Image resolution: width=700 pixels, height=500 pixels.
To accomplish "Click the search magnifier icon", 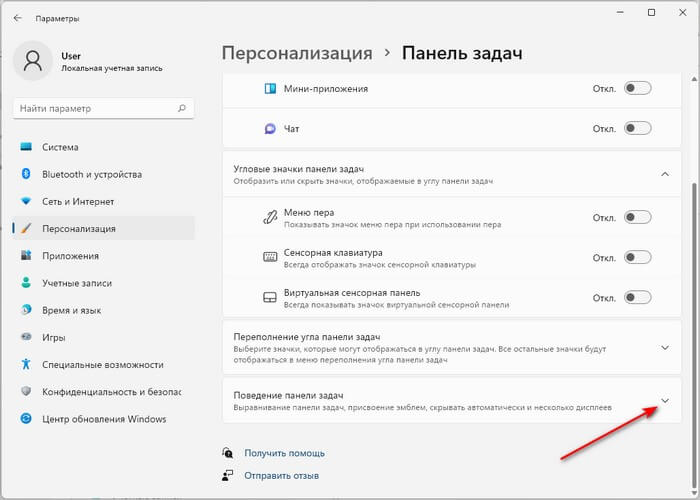I will 183,108.
